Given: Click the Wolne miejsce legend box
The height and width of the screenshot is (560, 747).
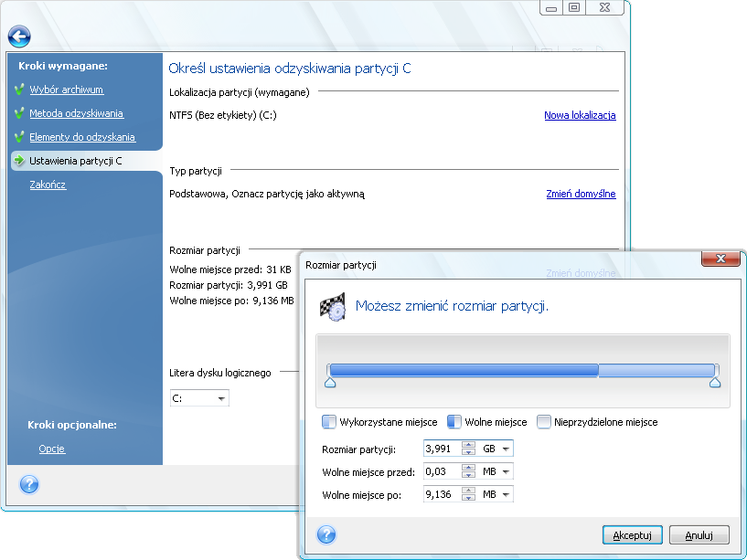Looking at the screenshot, I should (454, 422).
